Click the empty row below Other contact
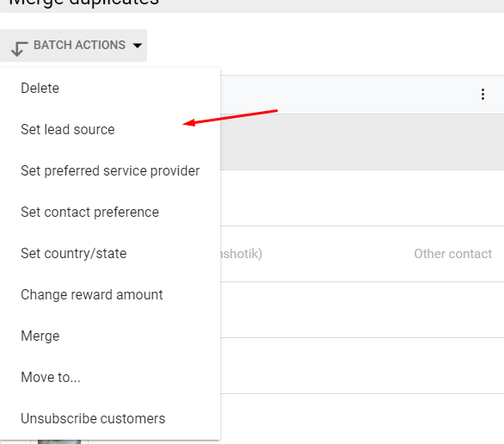 click(x=362, y=310)
